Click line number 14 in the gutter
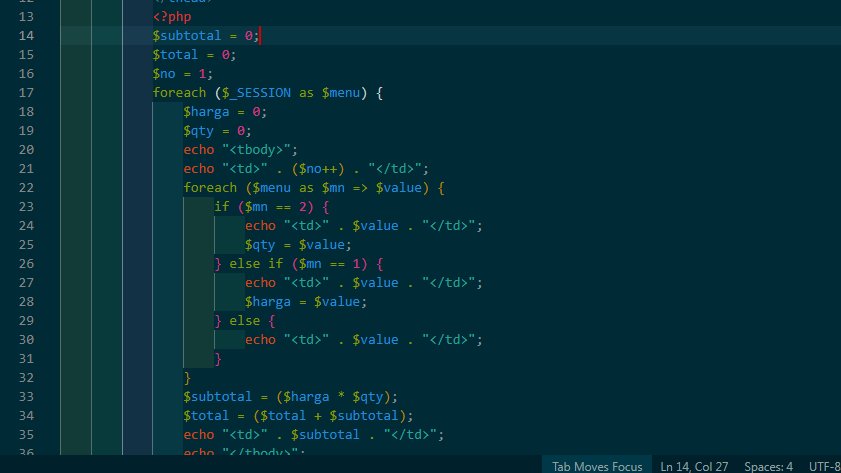The width and height of the screenshot is (841, 473). tap(26, 35)
